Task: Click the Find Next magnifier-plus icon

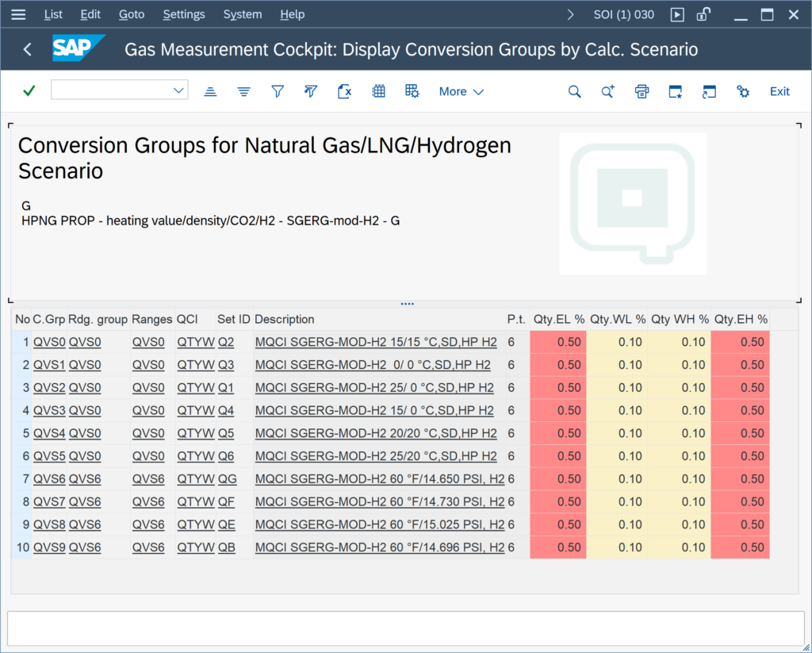Action: tap(608, 92)
